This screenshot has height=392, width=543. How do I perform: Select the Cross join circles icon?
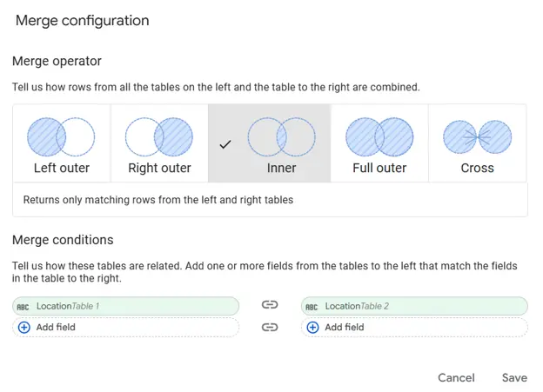click(x=477, y=136)
